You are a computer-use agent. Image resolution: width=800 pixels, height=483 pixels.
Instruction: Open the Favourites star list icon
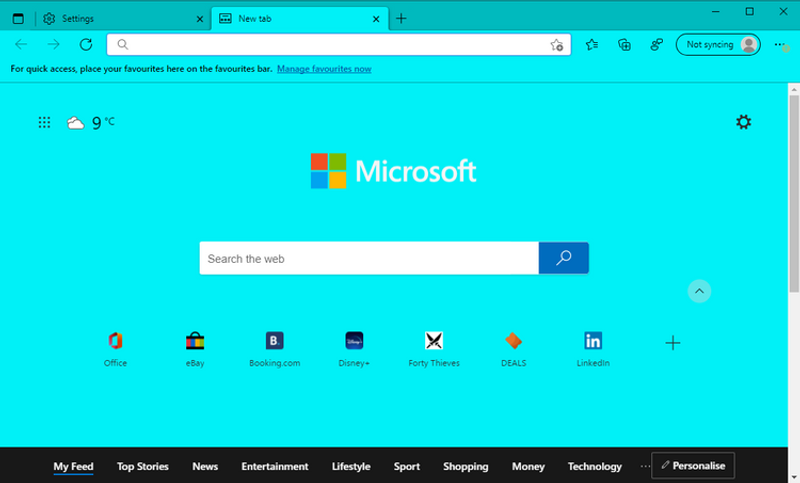[592, 44]
